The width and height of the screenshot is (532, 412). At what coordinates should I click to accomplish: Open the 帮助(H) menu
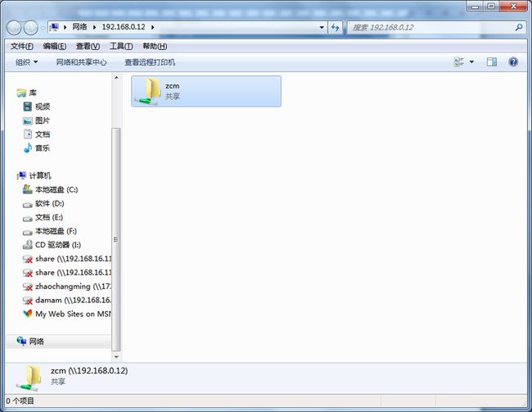click(x=155, y=46)
